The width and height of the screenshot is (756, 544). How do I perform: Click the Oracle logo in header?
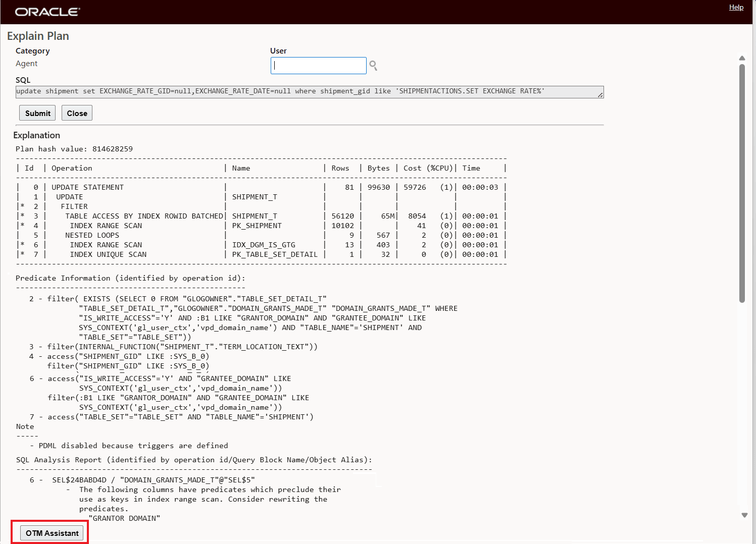tap(47, 12)
